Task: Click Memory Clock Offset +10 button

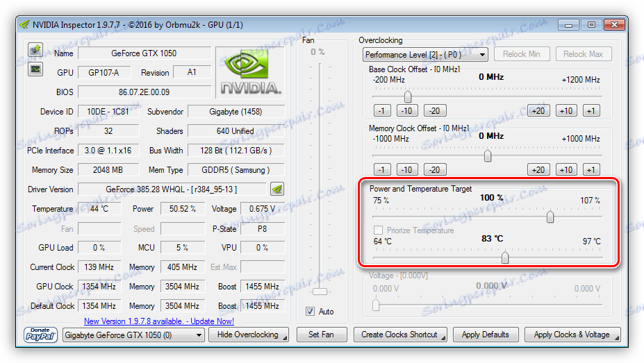Action: 566,170
